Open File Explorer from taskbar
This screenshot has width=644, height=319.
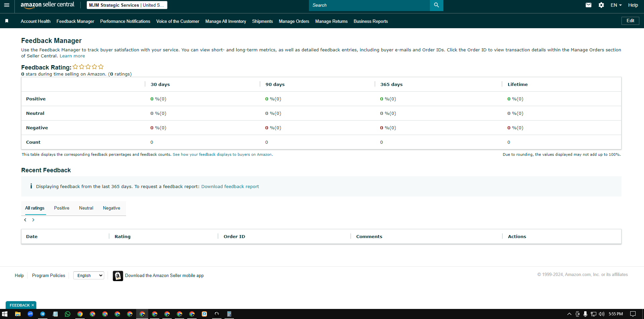(x=18, y=314)
